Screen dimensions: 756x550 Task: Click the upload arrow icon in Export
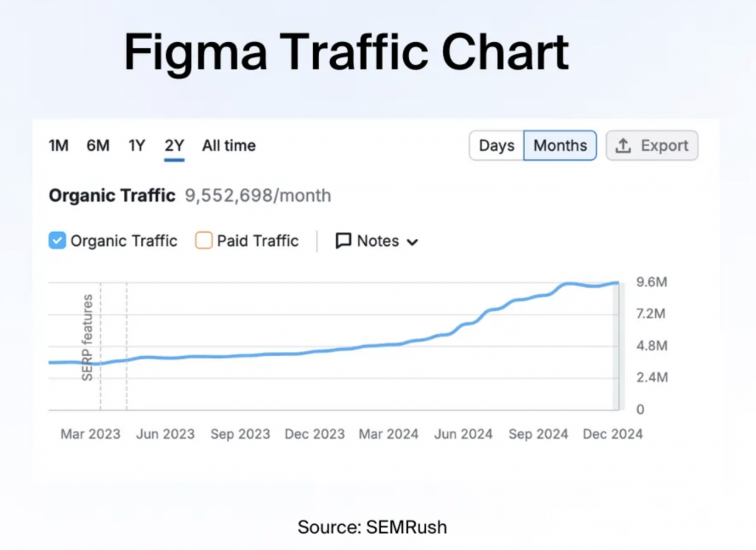point(623,145)
